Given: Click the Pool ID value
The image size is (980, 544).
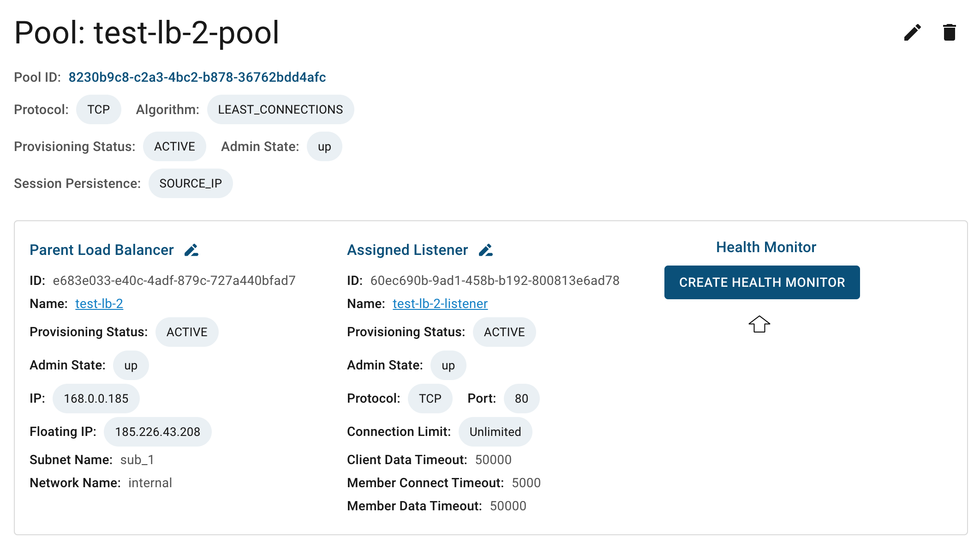Looking at the screenshot, I should click(x=197, y=77).
